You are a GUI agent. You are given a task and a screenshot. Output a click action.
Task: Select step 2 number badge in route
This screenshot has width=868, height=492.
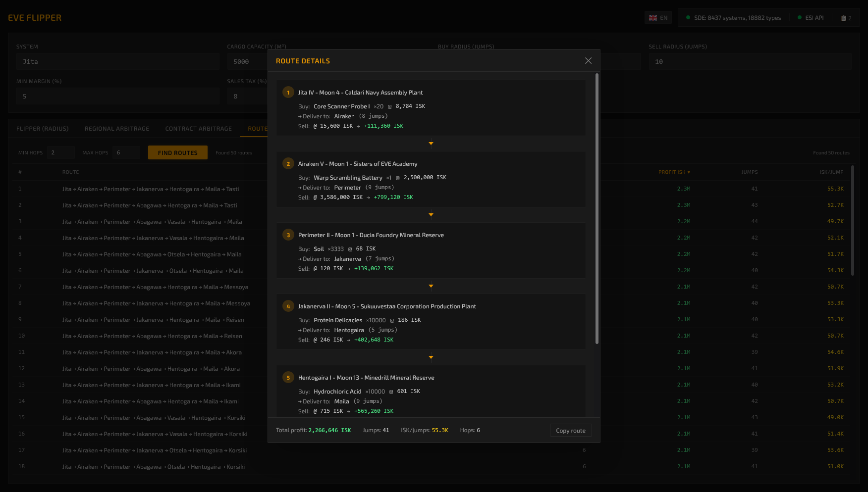coord(288,164)
